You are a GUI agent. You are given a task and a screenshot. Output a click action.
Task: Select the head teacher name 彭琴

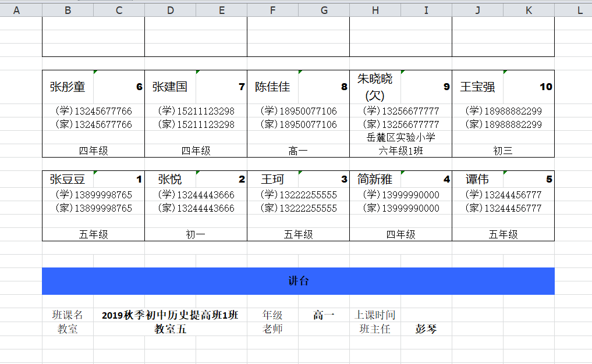426,329
